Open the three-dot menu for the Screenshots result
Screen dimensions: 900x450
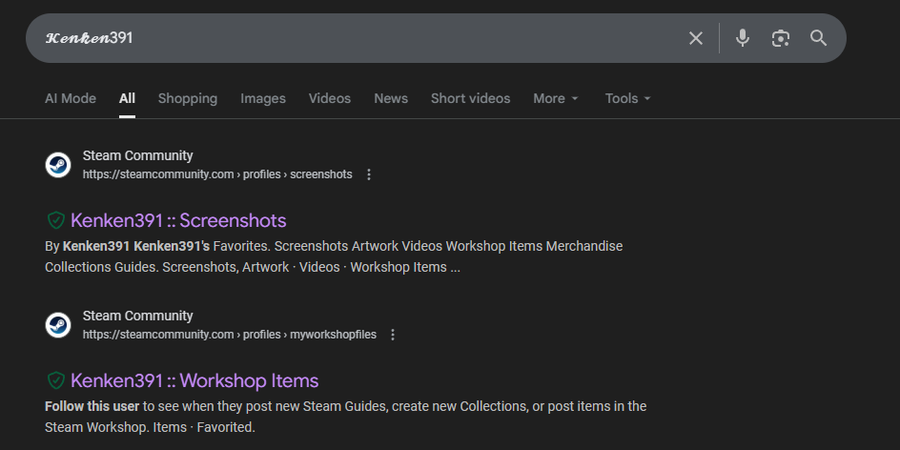(x=369, y=174)
